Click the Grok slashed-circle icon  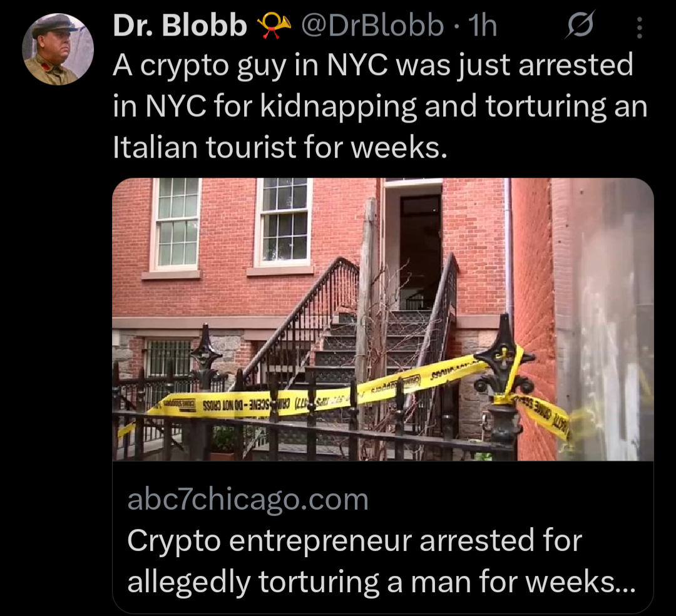coord(580,26)
